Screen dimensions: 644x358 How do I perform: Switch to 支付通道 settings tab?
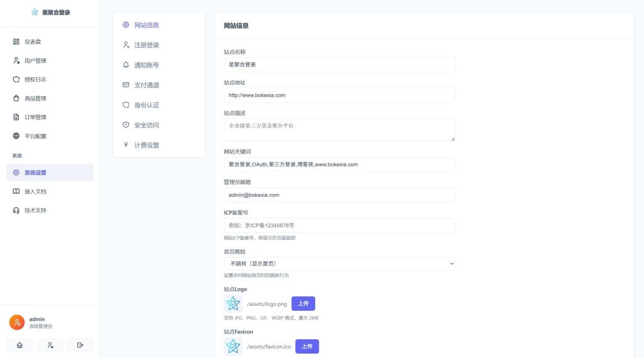coord(158,85)
